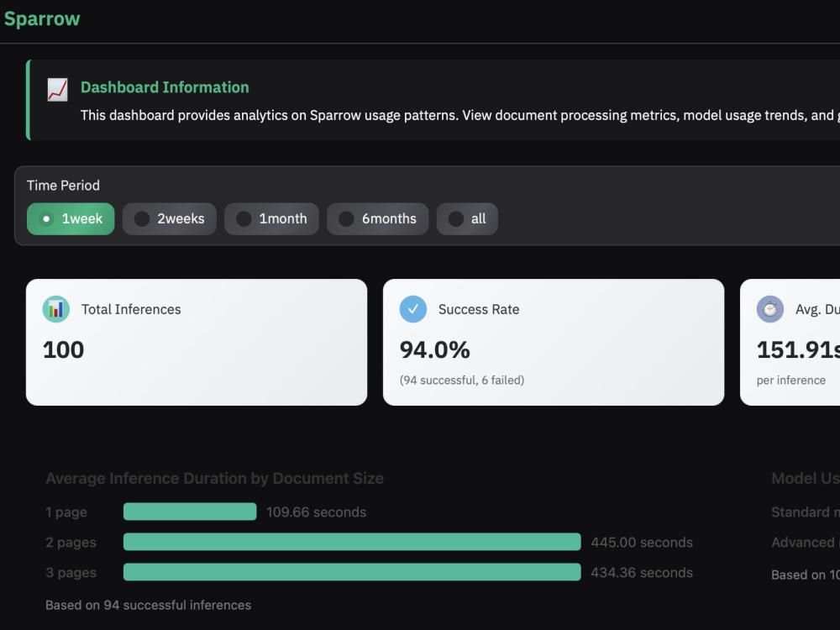
Task: Click the '3 pages' row label
Action: click(71, 573)
